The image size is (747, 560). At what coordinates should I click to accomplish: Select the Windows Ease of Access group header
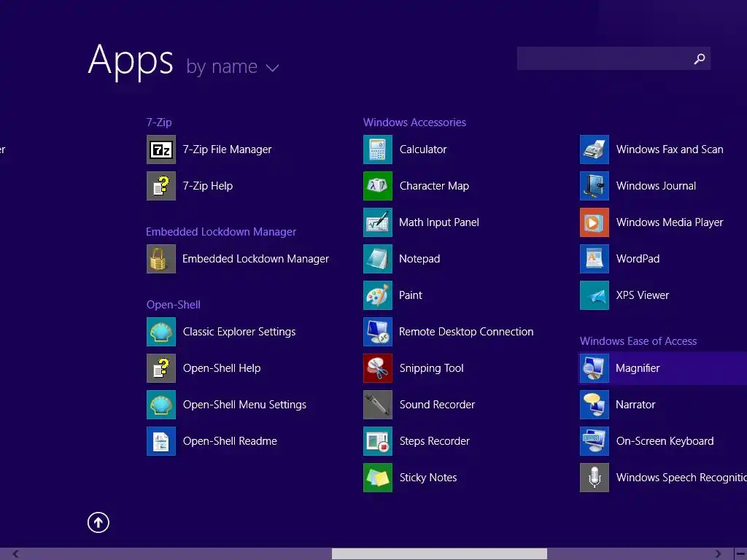638,341
